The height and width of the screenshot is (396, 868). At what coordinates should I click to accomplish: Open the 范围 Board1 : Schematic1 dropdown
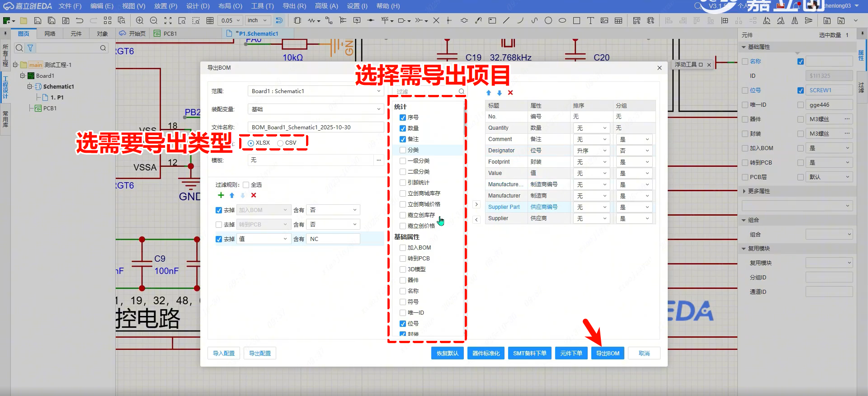click(x=316, y=91)
